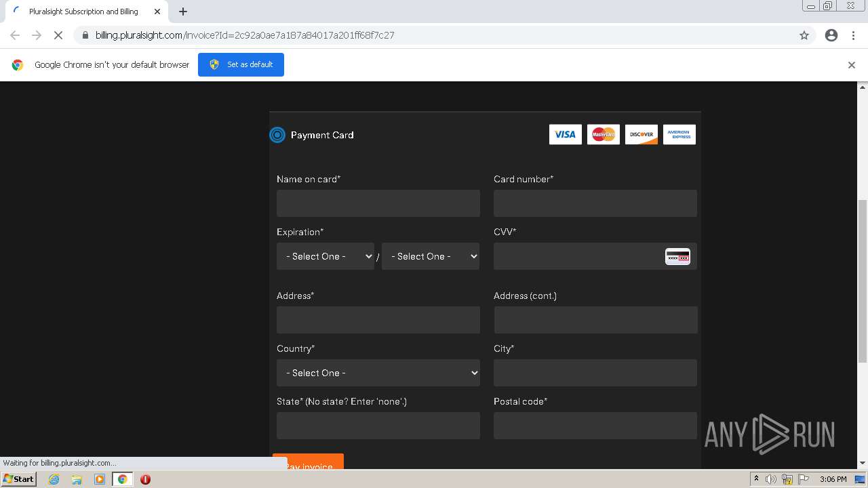This screenshot has width=868, height=488.
Task: Focus the Card number field
Action: click(x=595, y=203)
